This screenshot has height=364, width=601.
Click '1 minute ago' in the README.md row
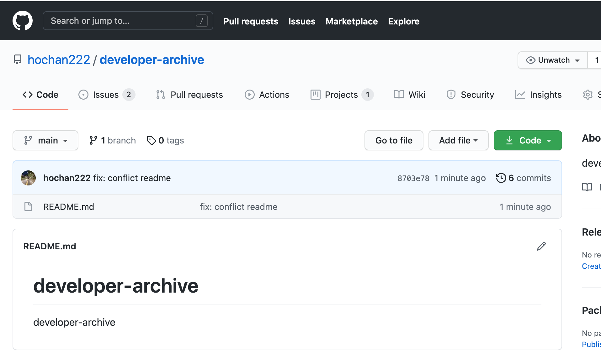coord(525,207)
